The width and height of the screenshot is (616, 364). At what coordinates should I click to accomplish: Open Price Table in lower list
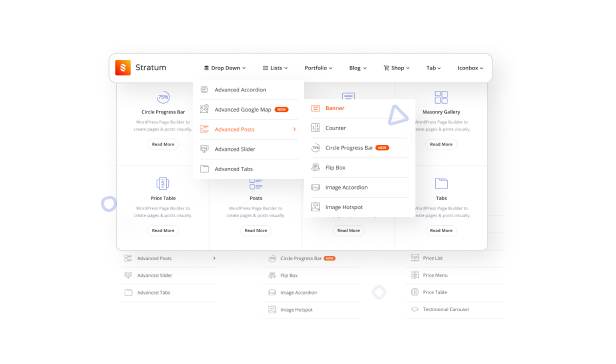coord(455,292)
